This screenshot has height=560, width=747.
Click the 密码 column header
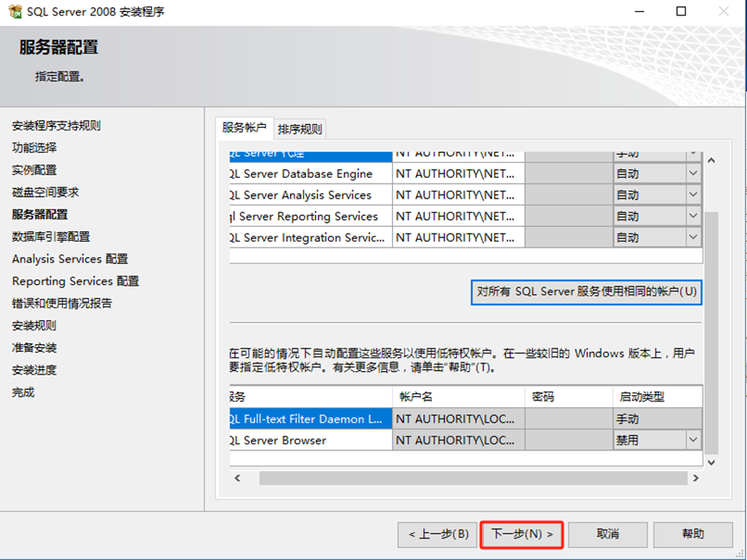tap(569, 397)
